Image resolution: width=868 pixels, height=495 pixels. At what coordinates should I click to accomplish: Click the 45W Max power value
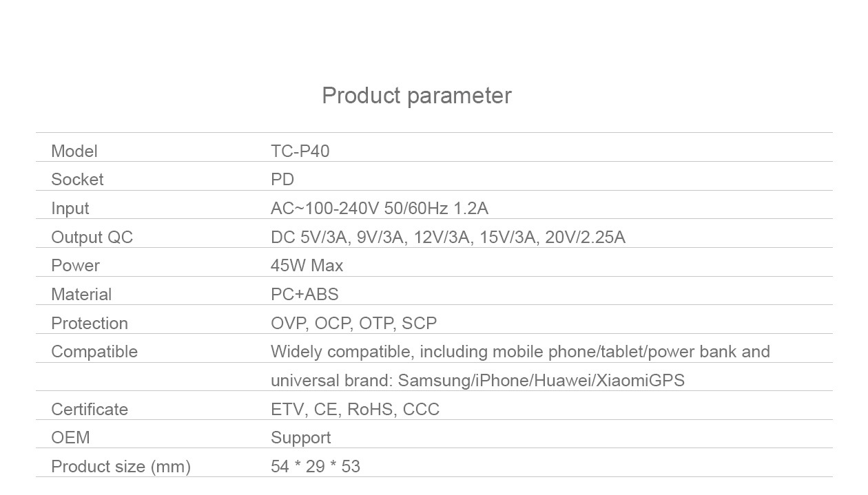(307, 266)
